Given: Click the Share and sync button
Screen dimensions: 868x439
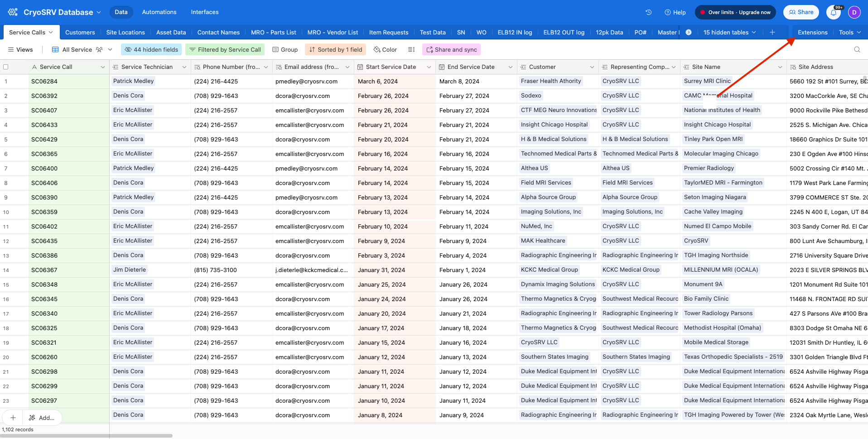Looking at the screenshot, I should click(x=451, y=49).
